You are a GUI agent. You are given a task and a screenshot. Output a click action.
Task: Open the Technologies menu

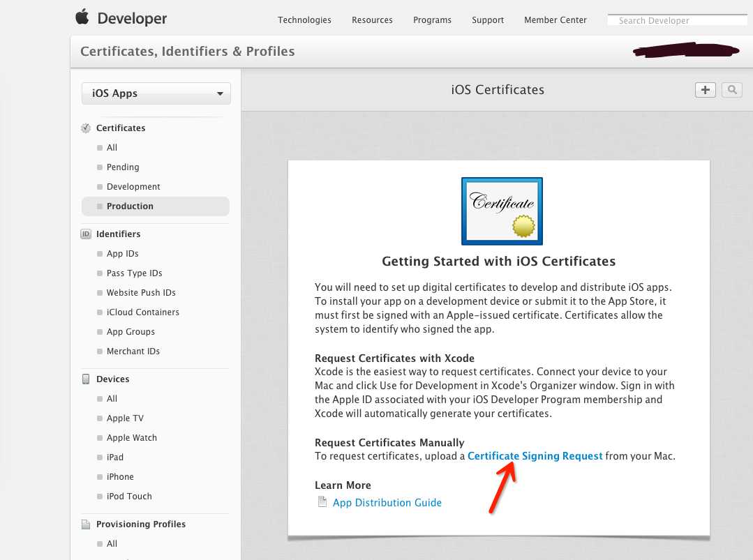click(x=304, y=20)
